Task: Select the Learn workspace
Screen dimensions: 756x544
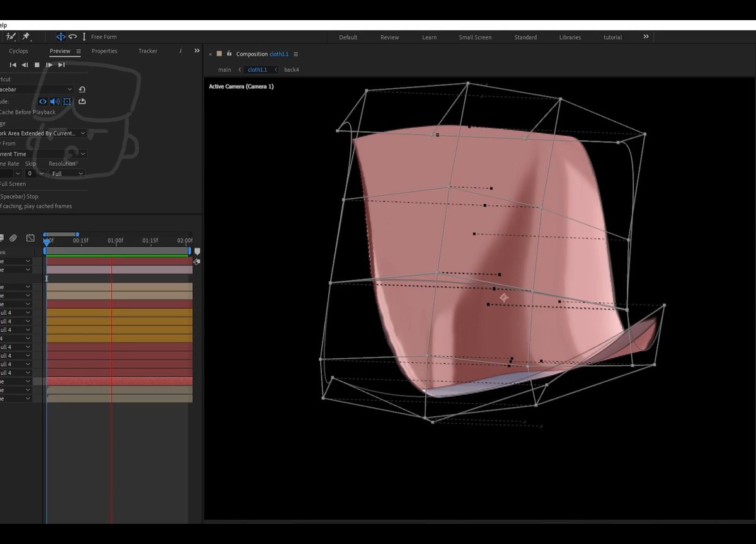Action: point(429,37)
